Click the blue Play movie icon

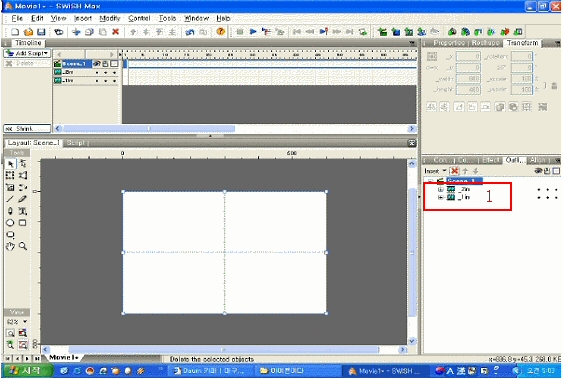[x=253, y=32]
